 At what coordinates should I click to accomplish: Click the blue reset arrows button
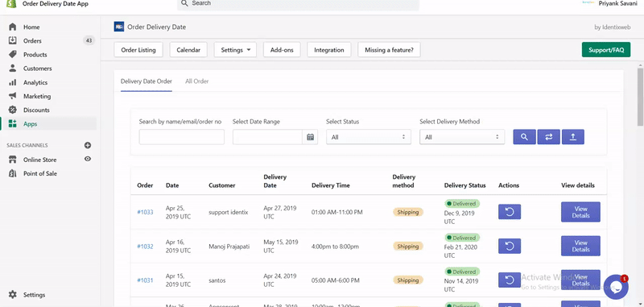coord(549,137)
